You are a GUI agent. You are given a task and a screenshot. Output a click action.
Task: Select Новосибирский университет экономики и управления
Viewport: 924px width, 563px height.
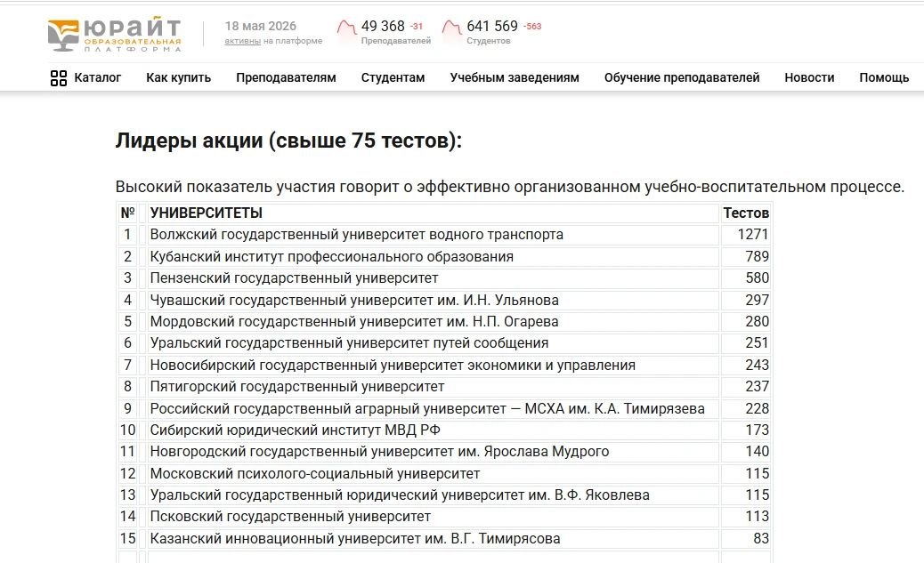tap(393, 366)
